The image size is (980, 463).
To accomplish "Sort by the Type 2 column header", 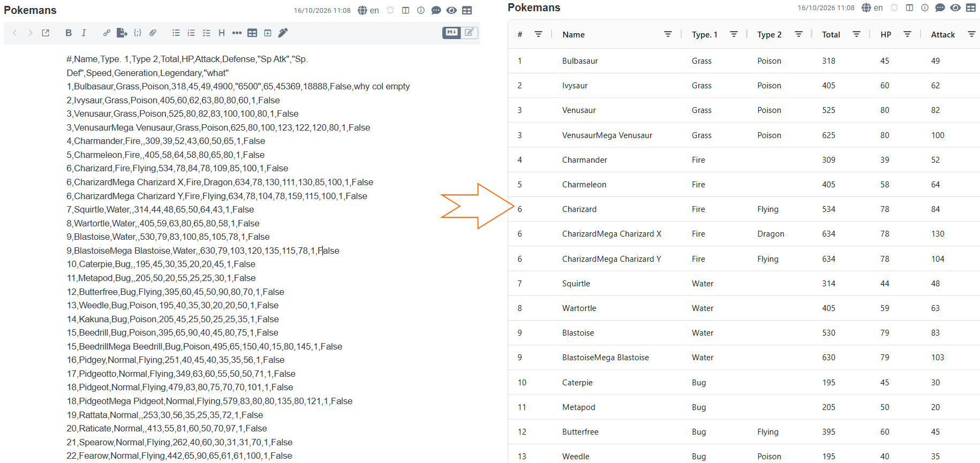I will pyautogui.click(x=770, y=34).
